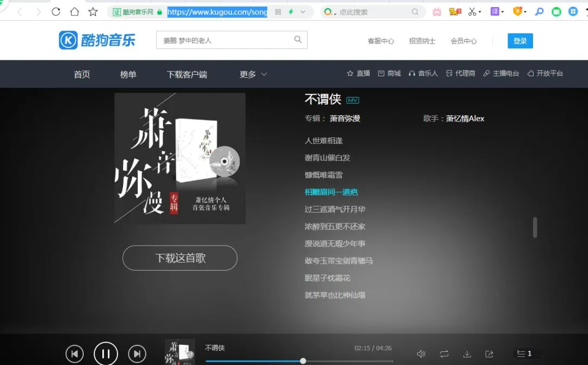Click the small album thumbnail in player bar

point(180,352)
